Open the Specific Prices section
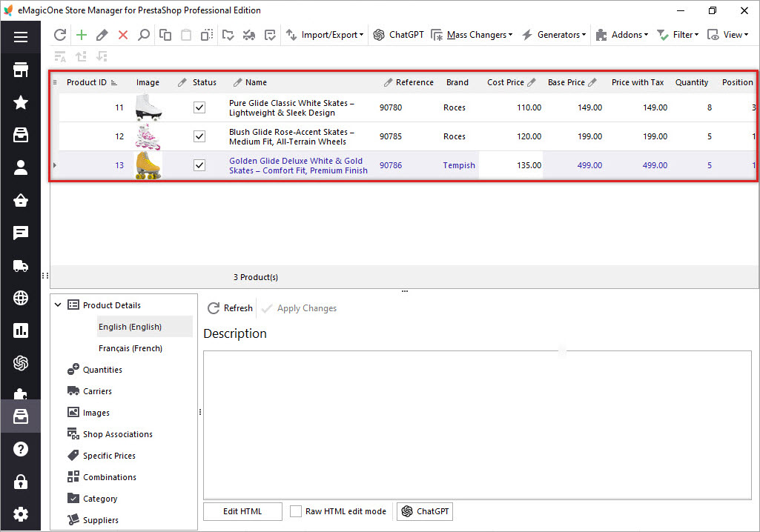 [109, 456]
